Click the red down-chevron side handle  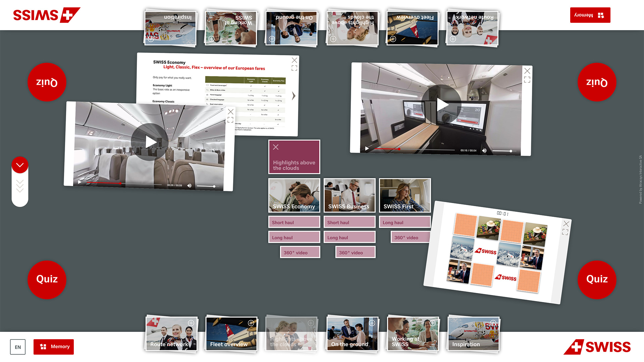pos(20,165)
